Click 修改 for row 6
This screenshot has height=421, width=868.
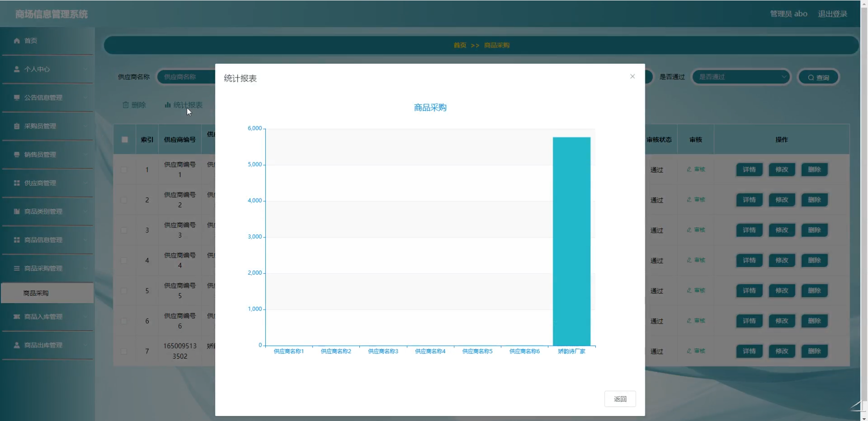point(782,321)
